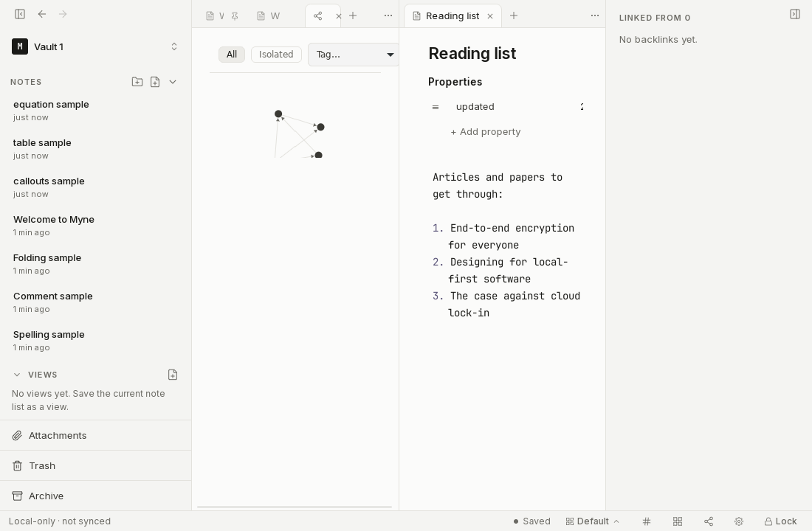Viewport: 812px width, 531px height.
Task: Select the upper-right graph node
Action: (x=320, y=128)
